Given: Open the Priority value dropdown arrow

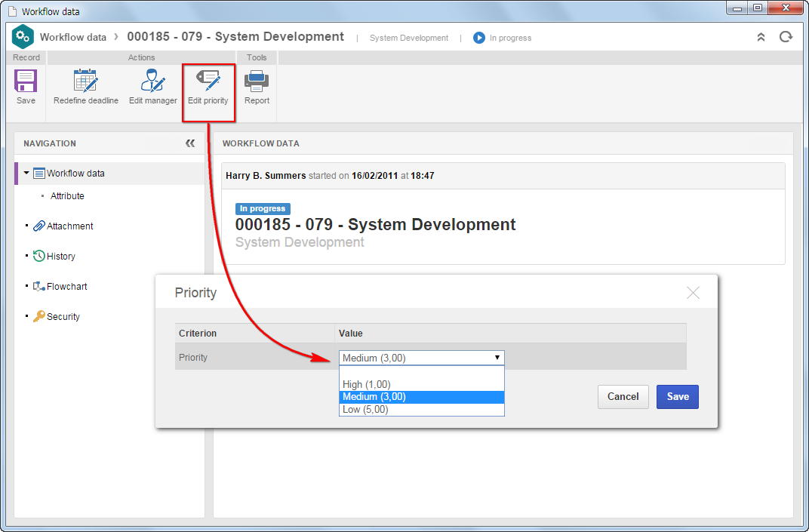Looking at the screenshot, I should coord(497,358).
